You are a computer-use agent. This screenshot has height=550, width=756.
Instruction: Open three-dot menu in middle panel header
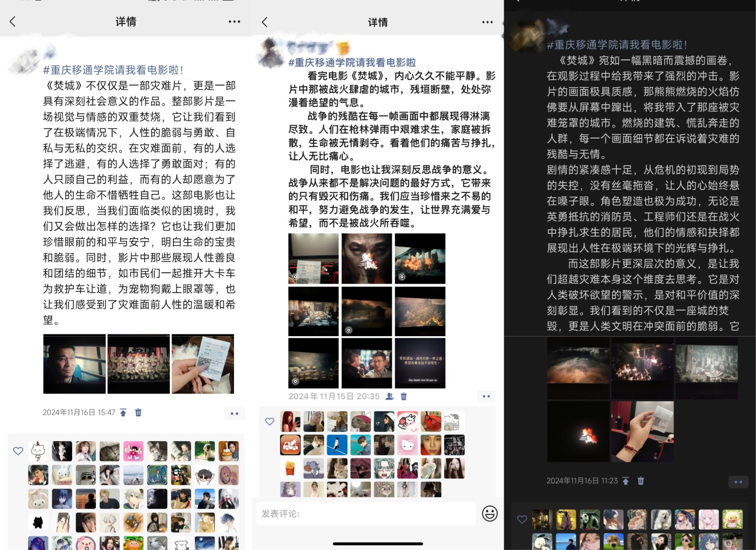487,22
